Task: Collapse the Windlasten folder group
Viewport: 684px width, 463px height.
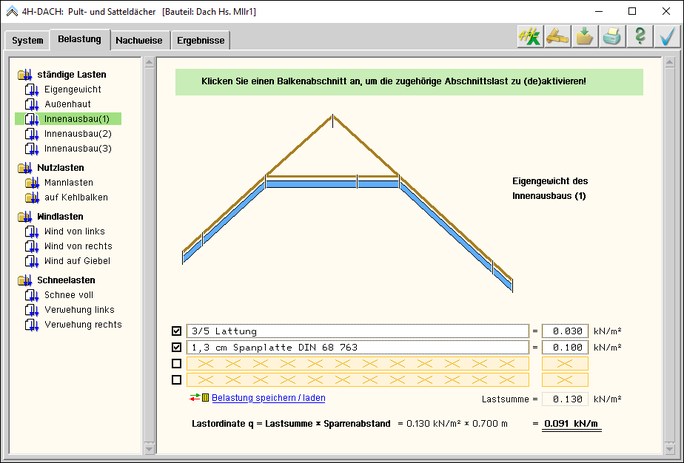Action: [25, 216]
